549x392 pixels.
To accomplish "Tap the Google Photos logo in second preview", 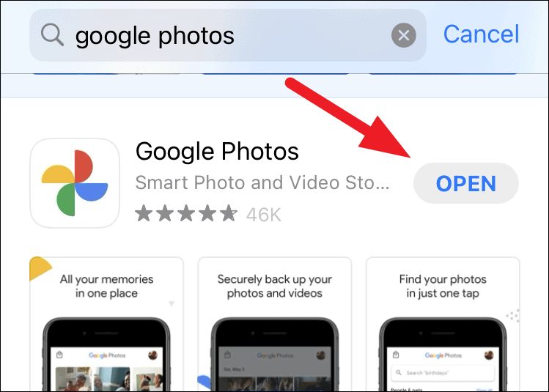I will tap(275, 355).
